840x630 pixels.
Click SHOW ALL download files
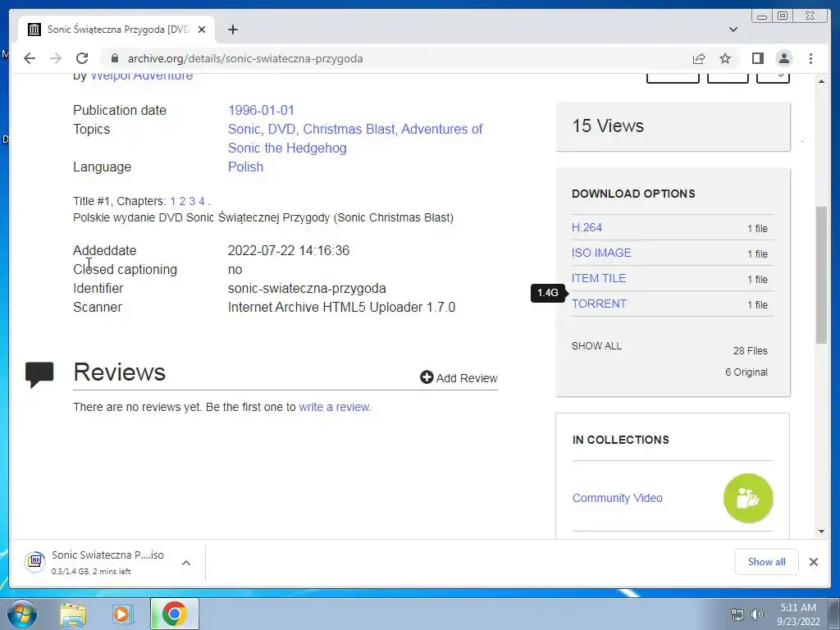[x=597, y=346]
